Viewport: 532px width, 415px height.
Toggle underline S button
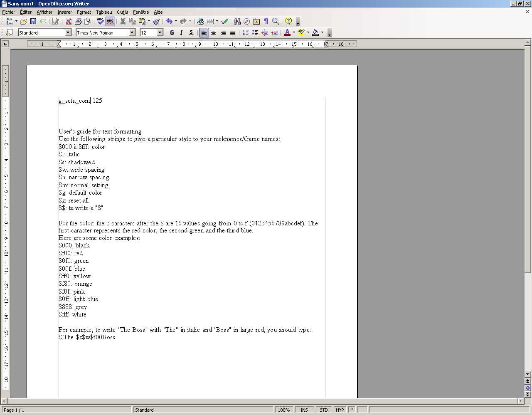pyautogui.click(x=191, y=32)
